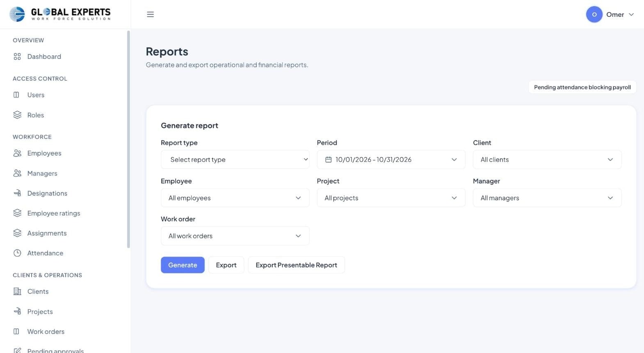Screen dimensions: 644x353
Task: Go to Dashboard in the sidebar
Action: click(x=44, y=57)
